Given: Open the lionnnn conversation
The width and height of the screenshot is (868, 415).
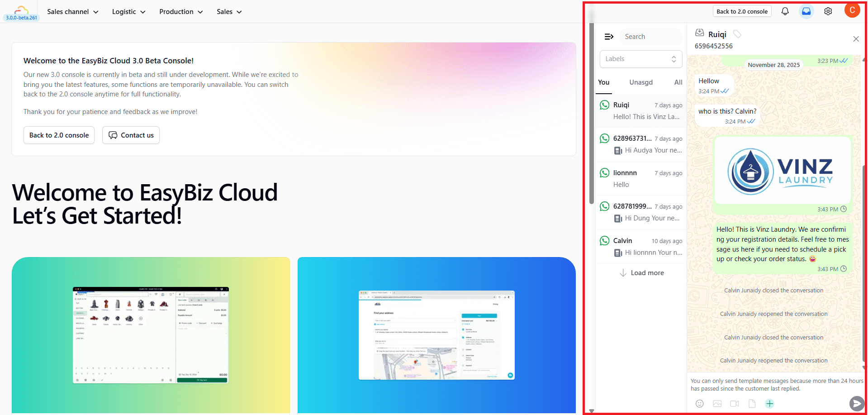Looking at the screenshot, I should click(640, 179).
